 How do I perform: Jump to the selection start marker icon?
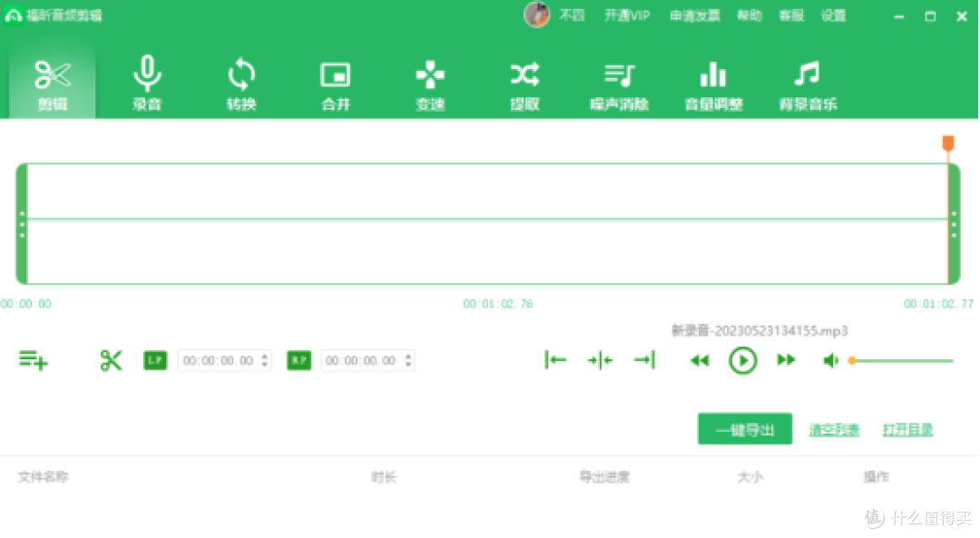(x=555, y=360)
